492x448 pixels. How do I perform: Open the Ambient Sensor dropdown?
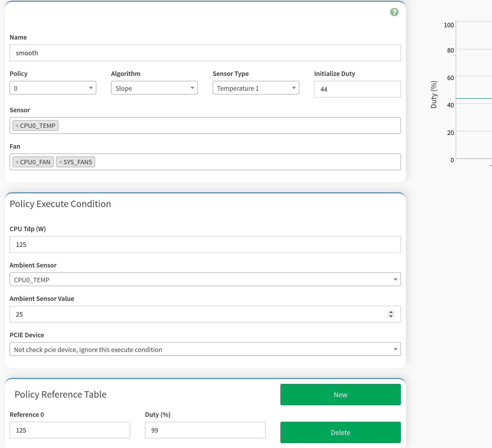click(205, 280)
